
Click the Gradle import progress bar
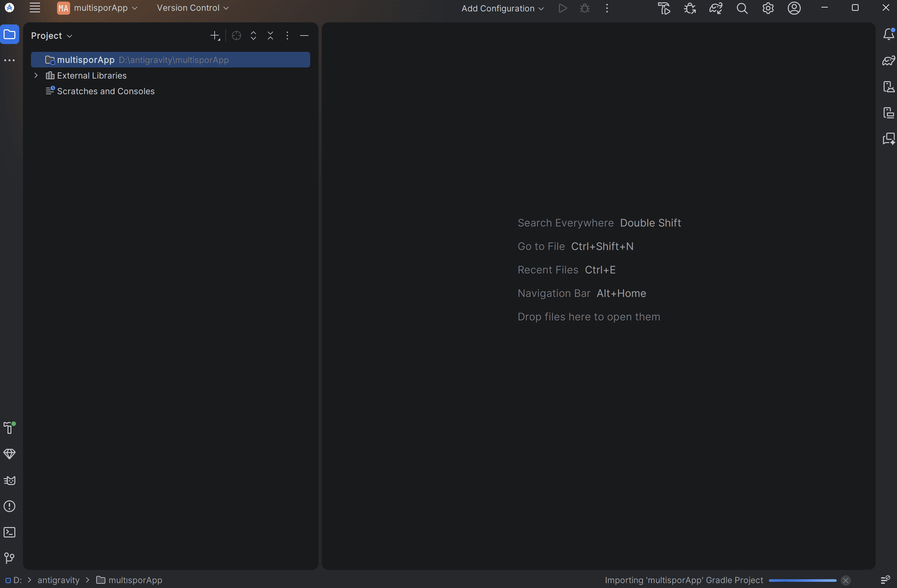(802, 581)
